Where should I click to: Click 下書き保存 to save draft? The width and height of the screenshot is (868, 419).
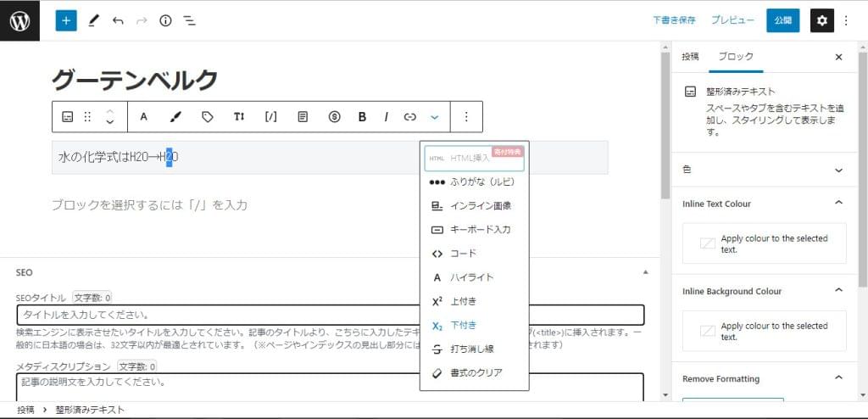point(674,20)
